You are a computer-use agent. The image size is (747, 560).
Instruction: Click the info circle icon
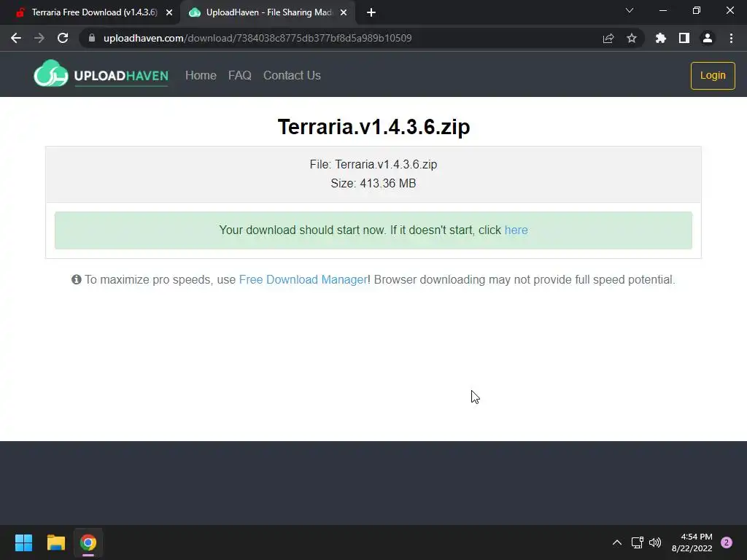point(76,279)
